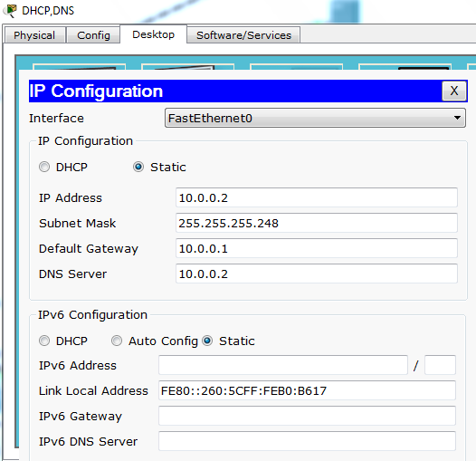Select the IPv6 Static radio button
Screen dimensions: 476x461
click(207, 341)
